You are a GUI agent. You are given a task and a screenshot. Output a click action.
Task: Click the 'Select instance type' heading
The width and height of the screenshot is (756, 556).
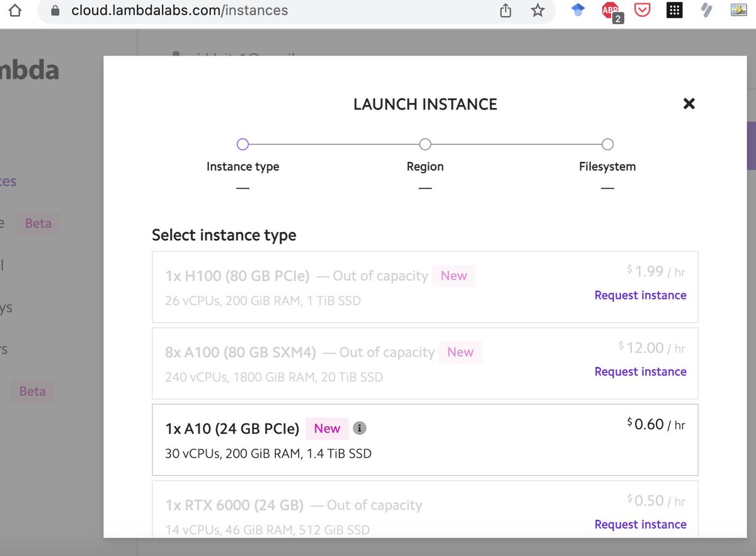(224, 235)
